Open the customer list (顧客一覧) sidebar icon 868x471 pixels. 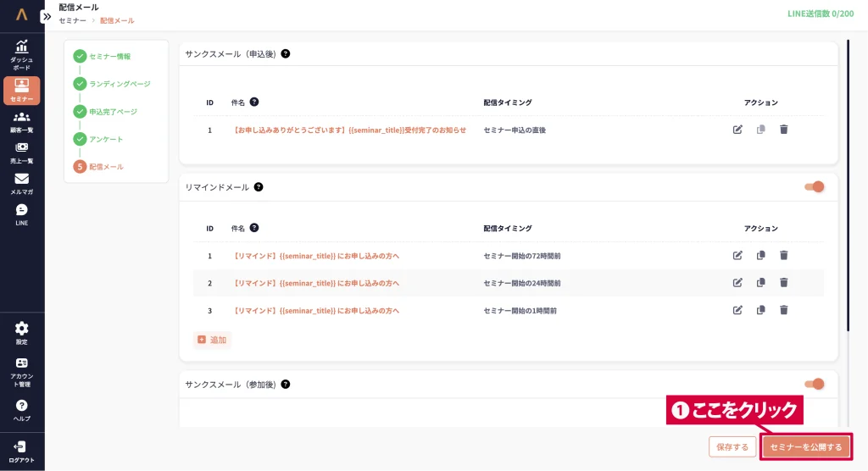[x=22, y=122]
